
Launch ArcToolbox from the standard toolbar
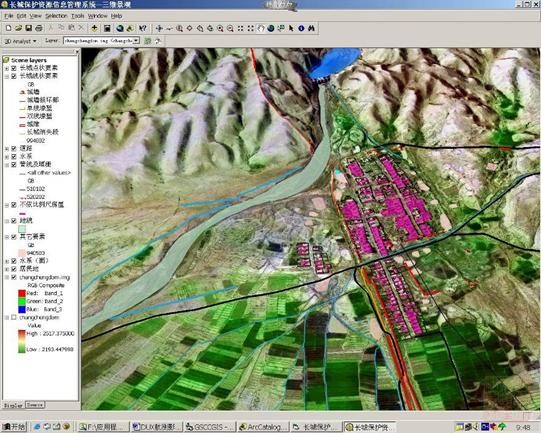pos(130,28)
